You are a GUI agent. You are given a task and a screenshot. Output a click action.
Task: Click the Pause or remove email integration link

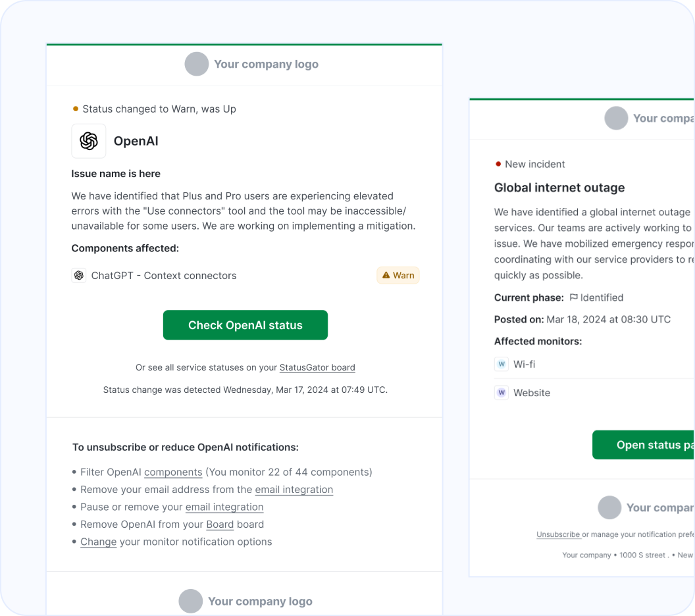[x=224, y=507]
